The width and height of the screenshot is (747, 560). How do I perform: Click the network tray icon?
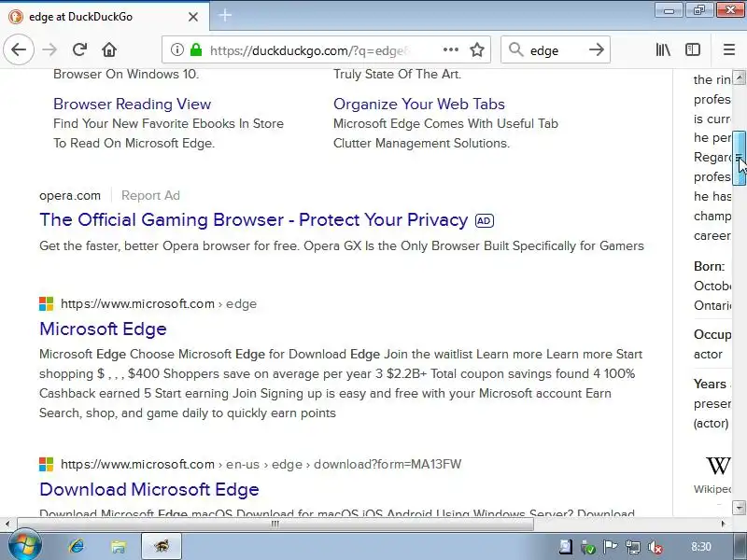pyautogui.click(x=633, y=548)
